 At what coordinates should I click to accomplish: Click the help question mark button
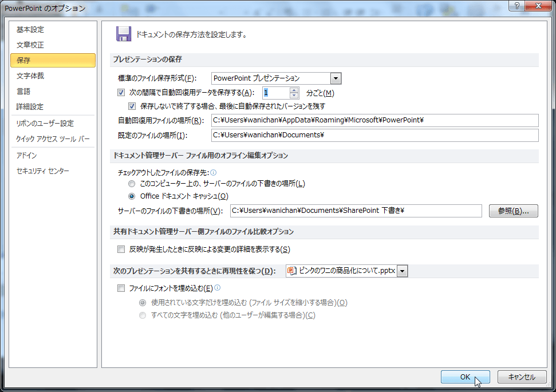point(517,6)
